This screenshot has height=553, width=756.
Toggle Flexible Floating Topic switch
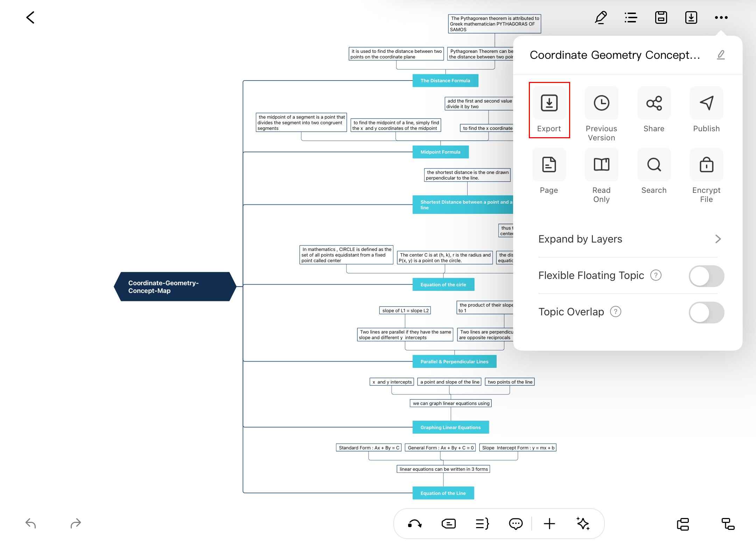pos(706,276)
